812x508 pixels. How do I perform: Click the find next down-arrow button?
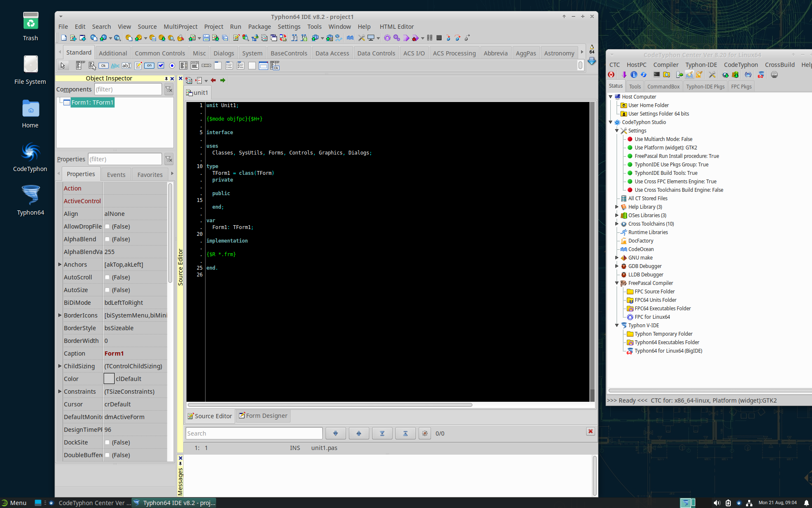click(x=335, y=433)
